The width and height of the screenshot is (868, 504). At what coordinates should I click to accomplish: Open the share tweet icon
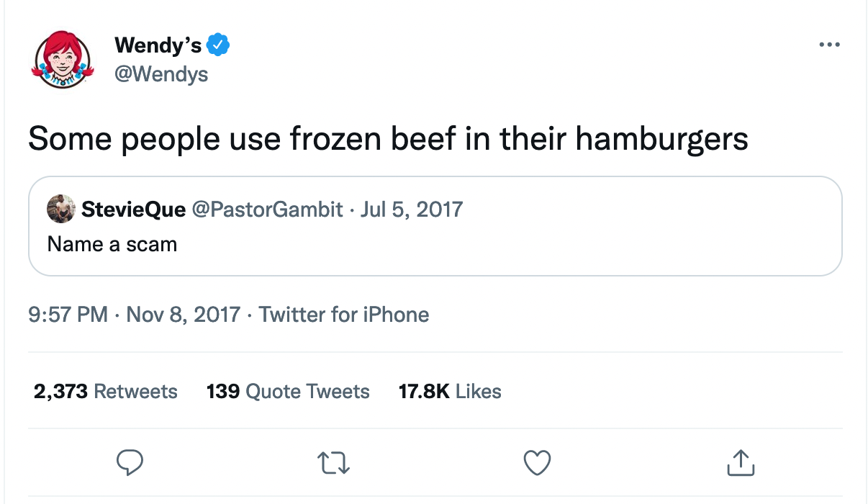tap(741, 462)
